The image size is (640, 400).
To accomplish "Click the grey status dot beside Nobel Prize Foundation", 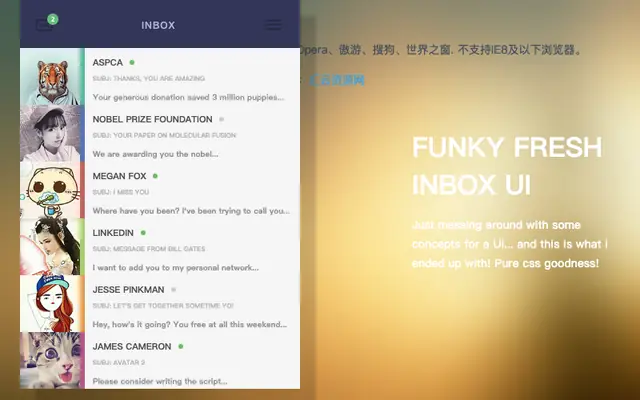I will [222, 119].
